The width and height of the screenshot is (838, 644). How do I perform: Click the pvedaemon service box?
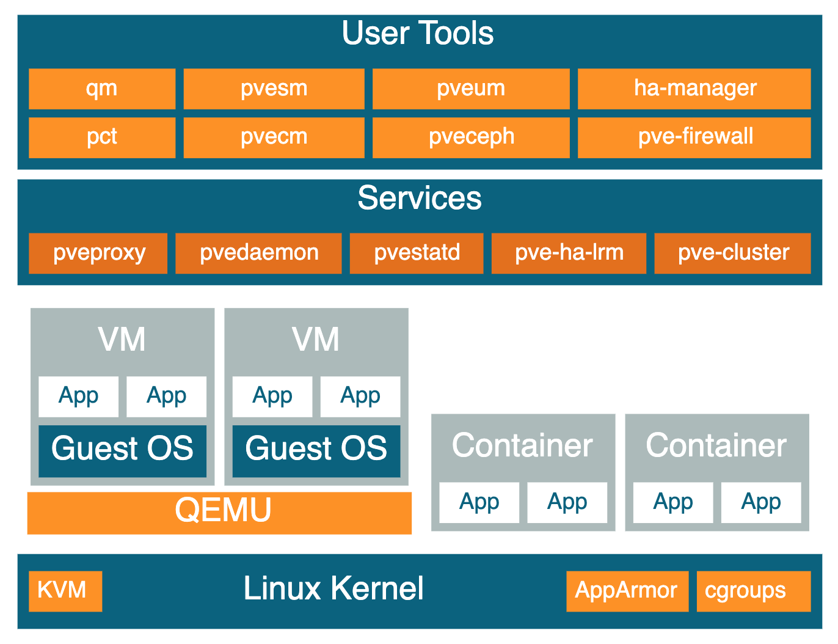tap(258, 253)
